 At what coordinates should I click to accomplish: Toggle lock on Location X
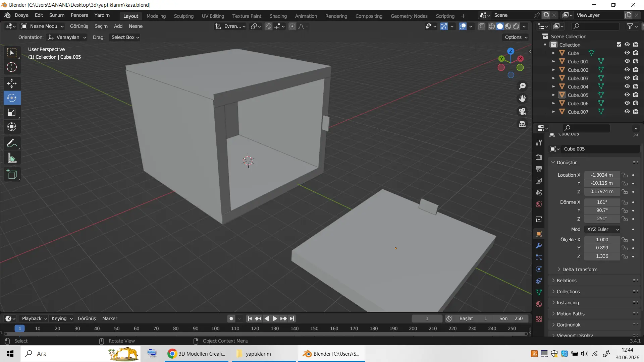tap(624, 175)
